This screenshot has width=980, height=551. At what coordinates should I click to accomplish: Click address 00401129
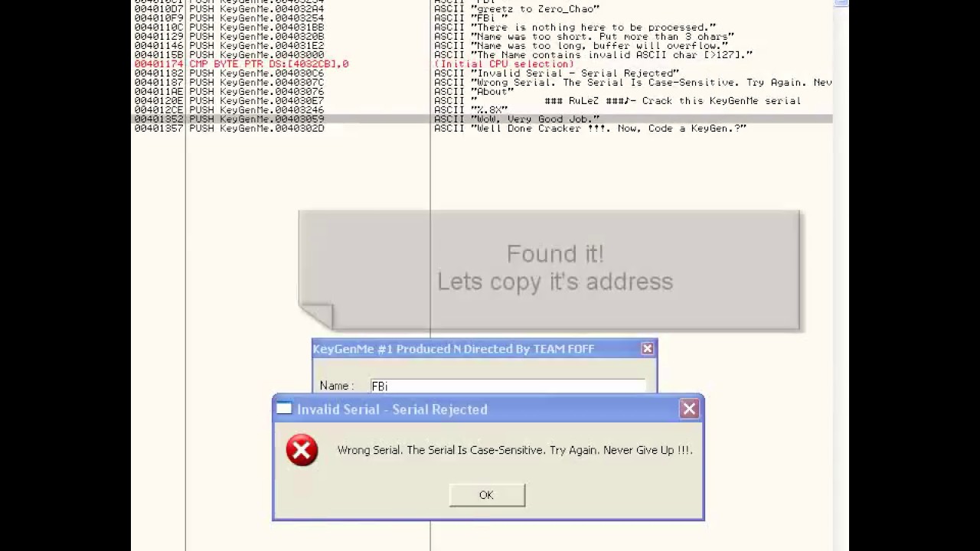158,37
